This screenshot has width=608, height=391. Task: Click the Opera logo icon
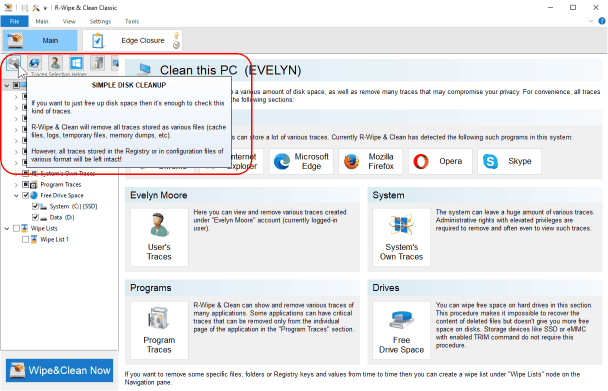pos(421,161)
